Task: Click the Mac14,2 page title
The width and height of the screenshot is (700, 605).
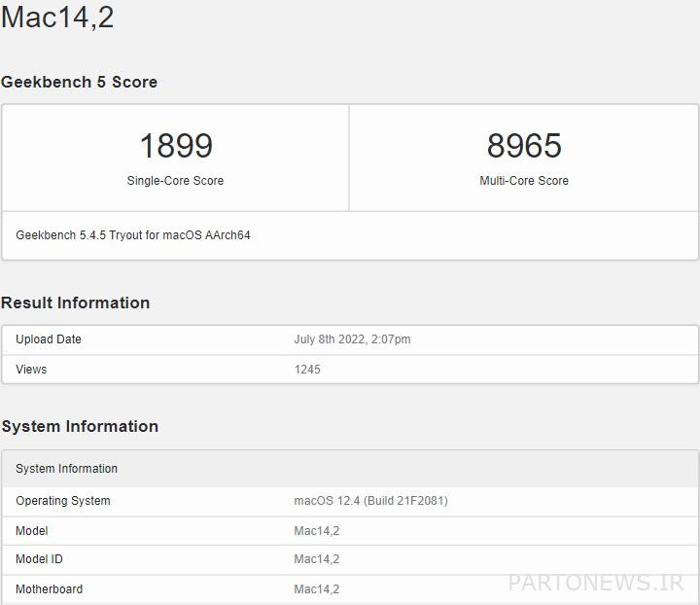Action: tap(57, 18)
